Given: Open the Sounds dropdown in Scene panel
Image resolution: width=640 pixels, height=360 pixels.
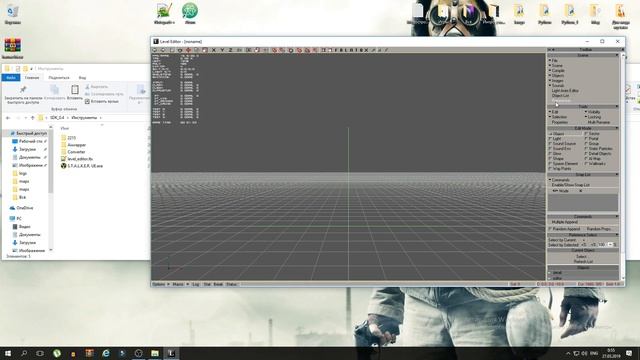Looking at the screenshot, I should (556, 86).
